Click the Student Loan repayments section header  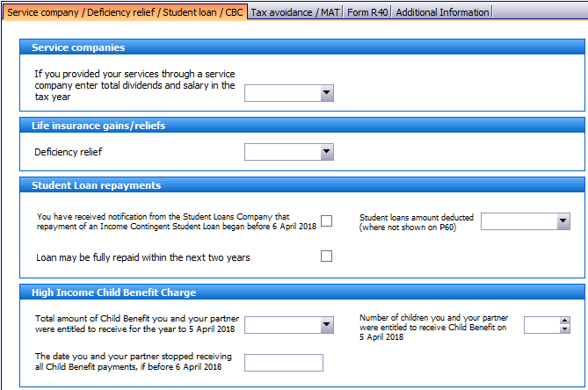pyautogui.click(x=302, y=185)
